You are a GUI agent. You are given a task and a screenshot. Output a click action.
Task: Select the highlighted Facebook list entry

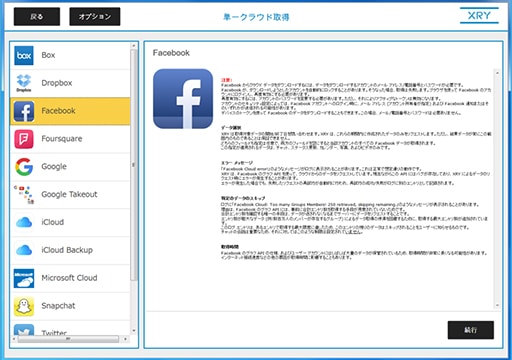point(70,111)
